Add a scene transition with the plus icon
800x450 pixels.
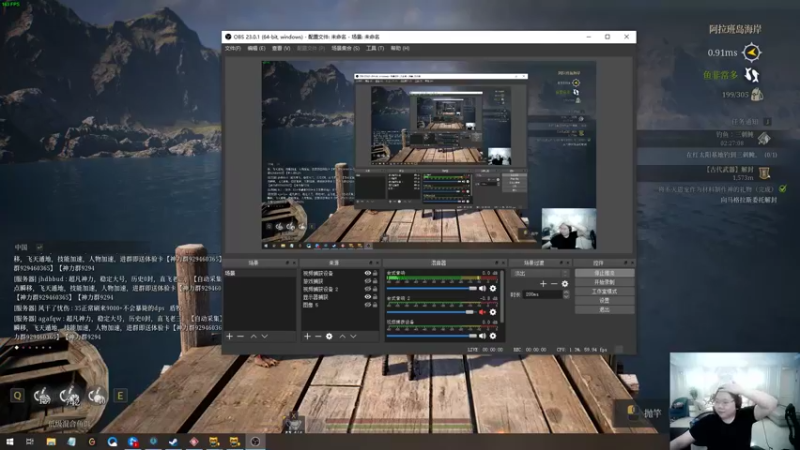(x=543, y=284)
